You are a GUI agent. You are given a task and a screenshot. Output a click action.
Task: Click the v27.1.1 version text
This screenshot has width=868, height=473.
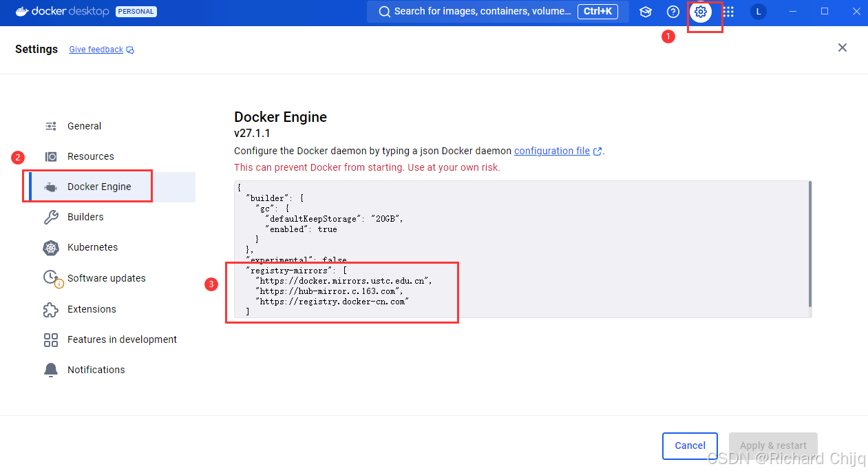(x=252, y=134)
